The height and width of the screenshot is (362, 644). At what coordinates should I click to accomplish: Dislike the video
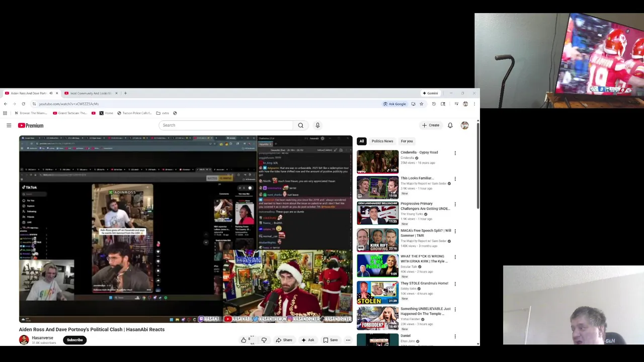click(x=264, y=340)
